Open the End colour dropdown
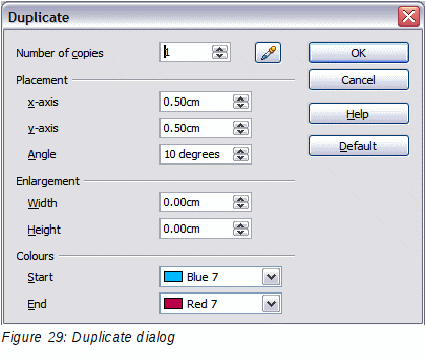426x361 pixels. click(x=271, y=304)
